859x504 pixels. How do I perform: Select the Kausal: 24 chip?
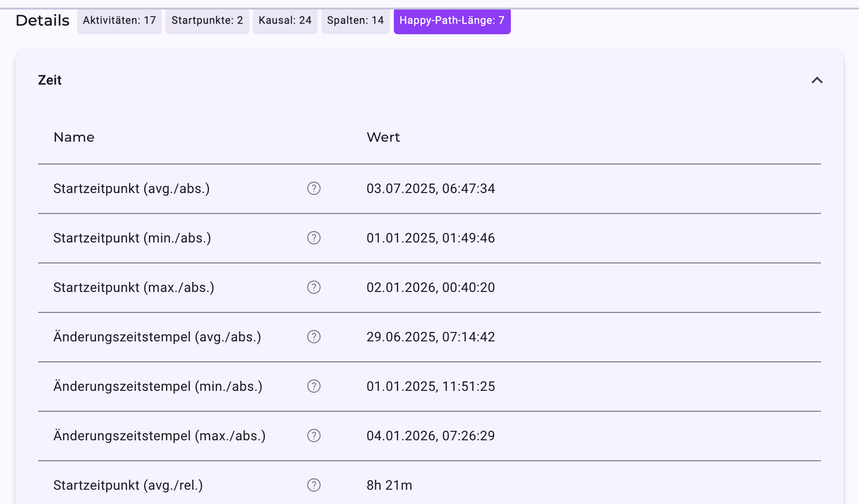coord(285,21)
